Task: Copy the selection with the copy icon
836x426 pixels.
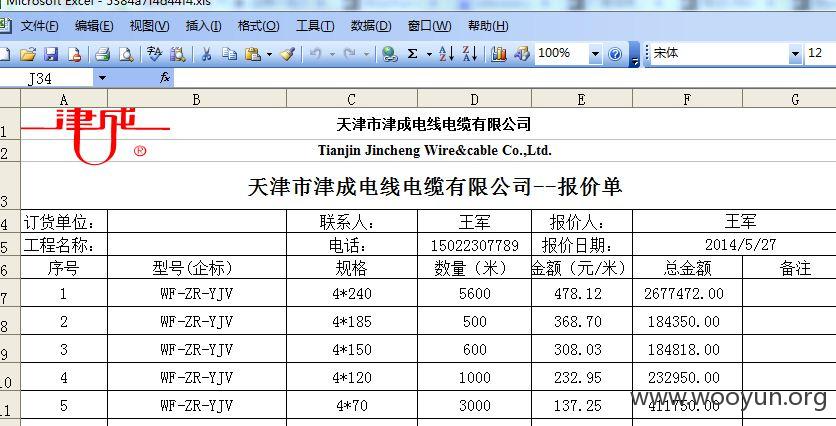Action: click(229, 54)
